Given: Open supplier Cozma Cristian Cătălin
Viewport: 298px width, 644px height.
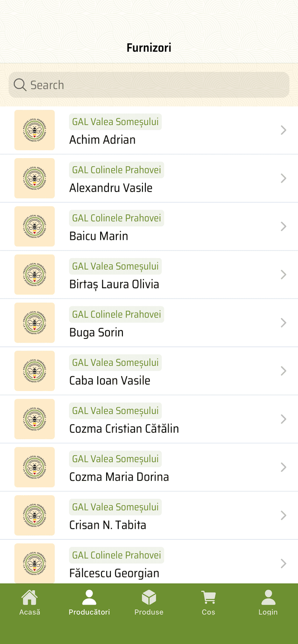Looking at the screenshot, I should pos(124,429).
